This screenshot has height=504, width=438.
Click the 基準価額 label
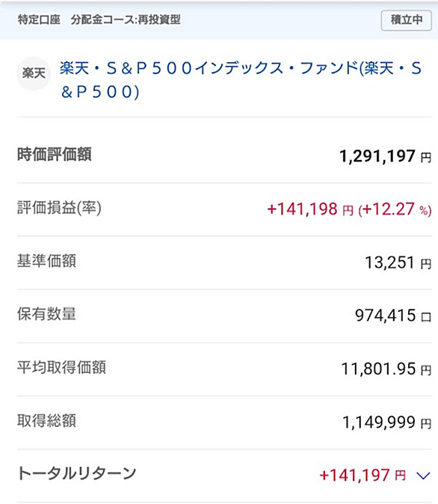pos(46,261)
